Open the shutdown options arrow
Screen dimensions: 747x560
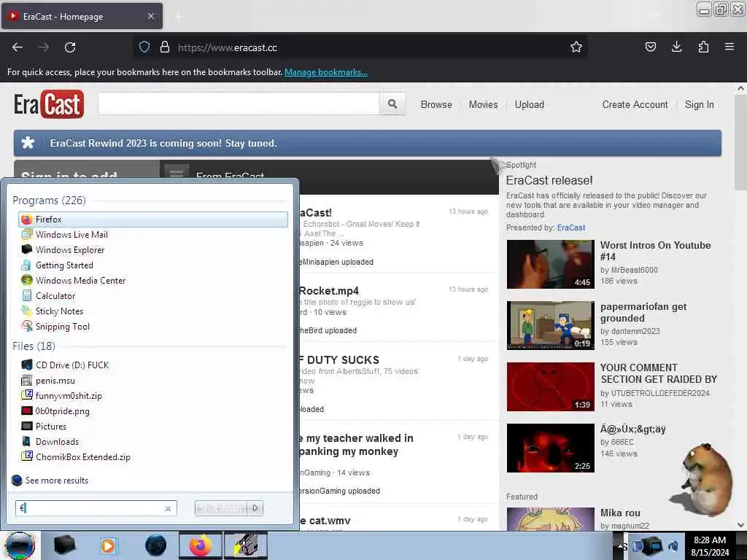click(255, 508)
